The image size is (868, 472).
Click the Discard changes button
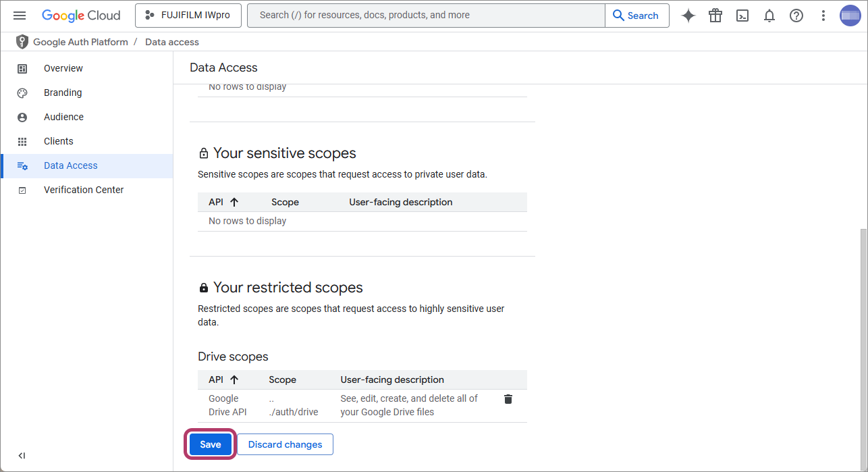pos(285,444)
